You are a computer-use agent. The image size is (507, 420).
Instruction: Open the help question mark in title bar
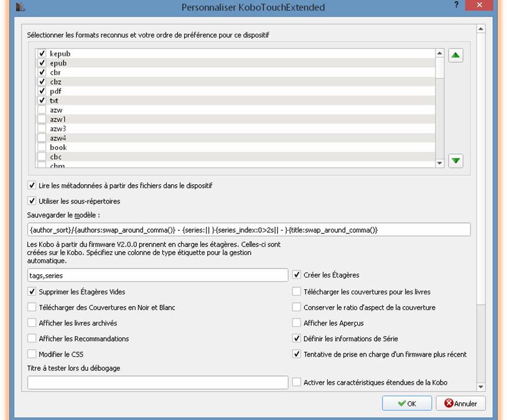click(456, 5)
